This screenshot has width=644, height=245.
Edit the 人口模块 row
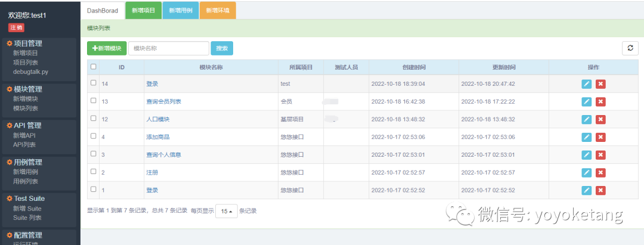click(587, 119)
